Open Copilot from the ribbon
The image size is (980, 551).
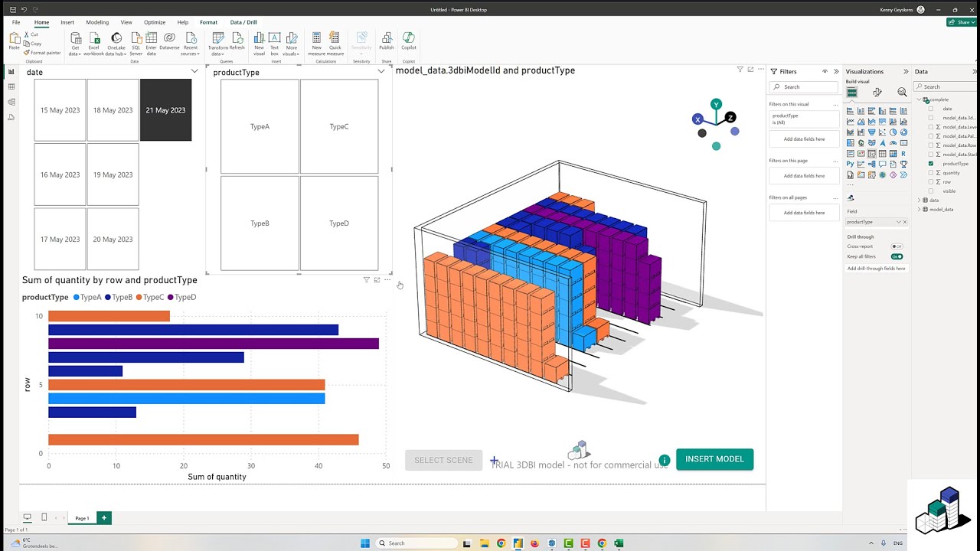pos(409,41)
